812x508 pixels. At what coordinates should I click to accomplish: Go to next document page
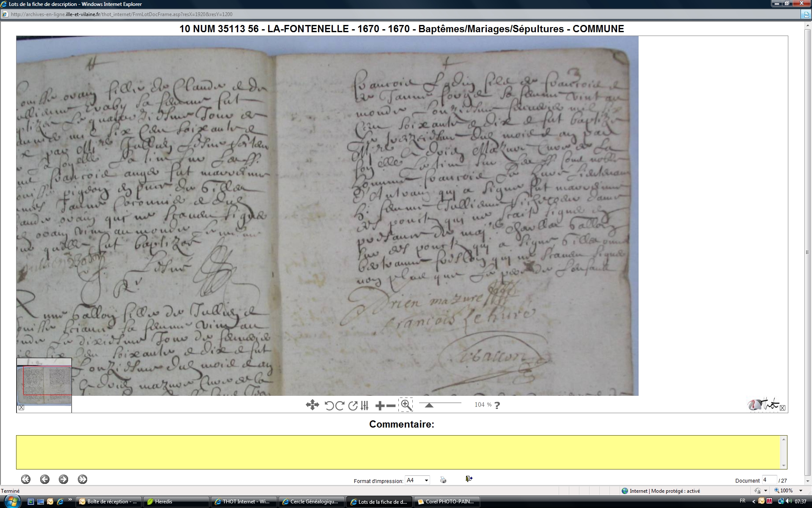coord(63,479)
